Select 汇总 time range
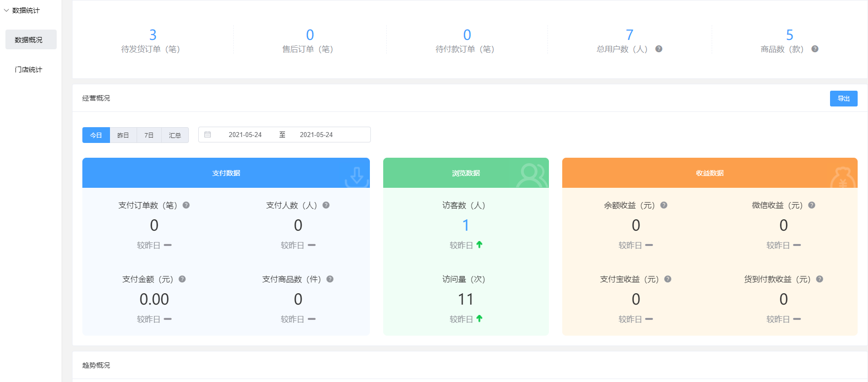 click(175, 135)
